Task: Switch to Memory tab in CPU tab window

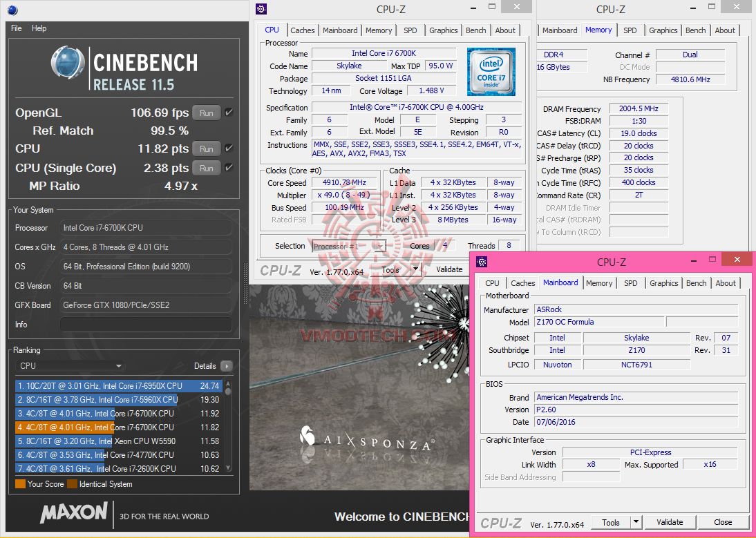Action: [379, 30]
